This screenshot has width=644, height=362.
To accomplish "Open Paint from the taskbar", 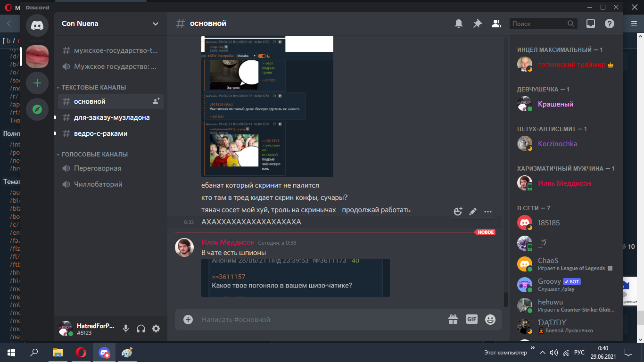I will 127,353.
